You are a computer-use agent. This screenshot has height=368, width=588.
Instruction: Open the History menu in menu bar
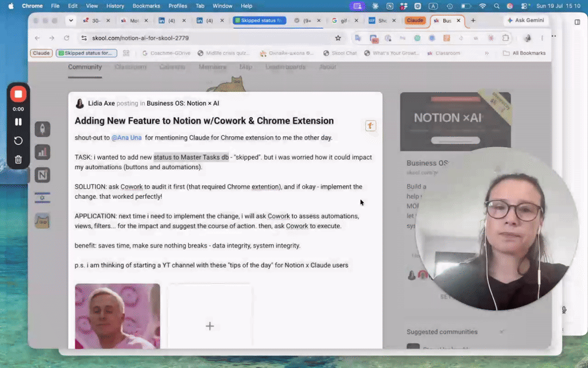point(115,6)
